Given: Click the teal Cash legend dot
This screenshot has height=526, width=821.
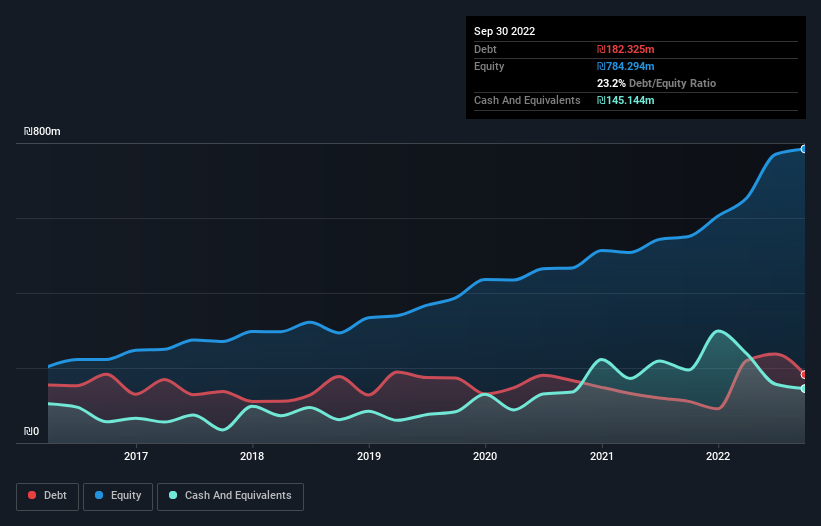Looking at the screenshot, I should click(x=173, y=495).
